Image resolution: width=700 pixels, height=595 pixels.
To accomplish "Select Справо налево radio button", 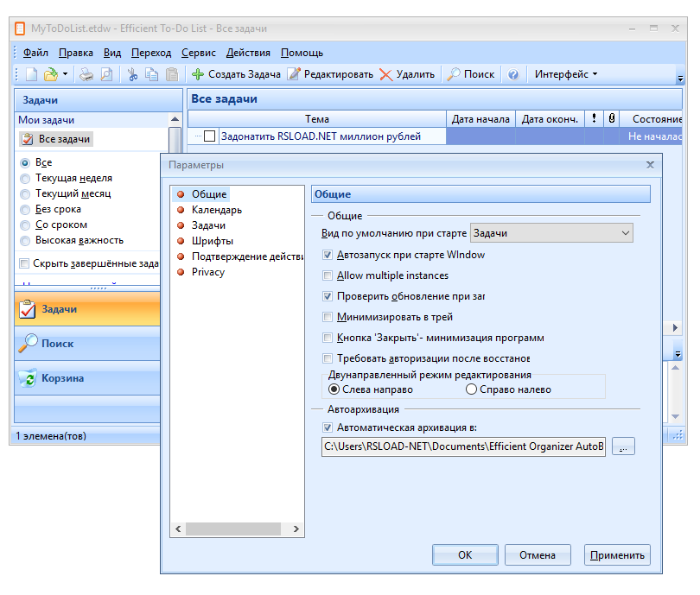I will tap(471, 389).
